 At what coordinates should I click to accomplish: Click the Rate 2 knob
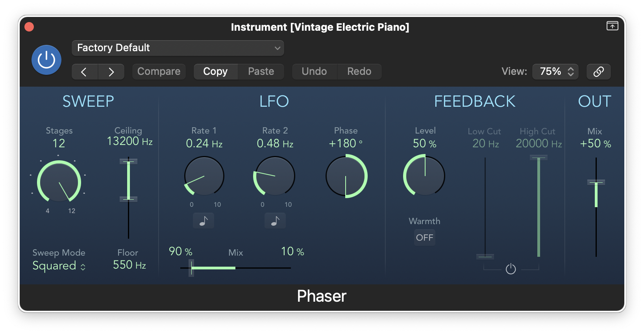tap(274, 176)
